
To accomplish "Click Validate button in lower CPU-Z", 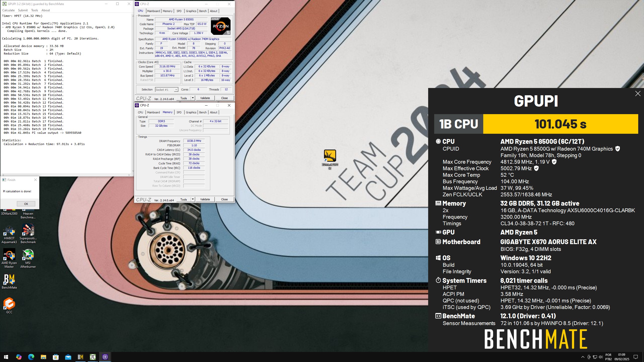I will [x=205, y=199].
